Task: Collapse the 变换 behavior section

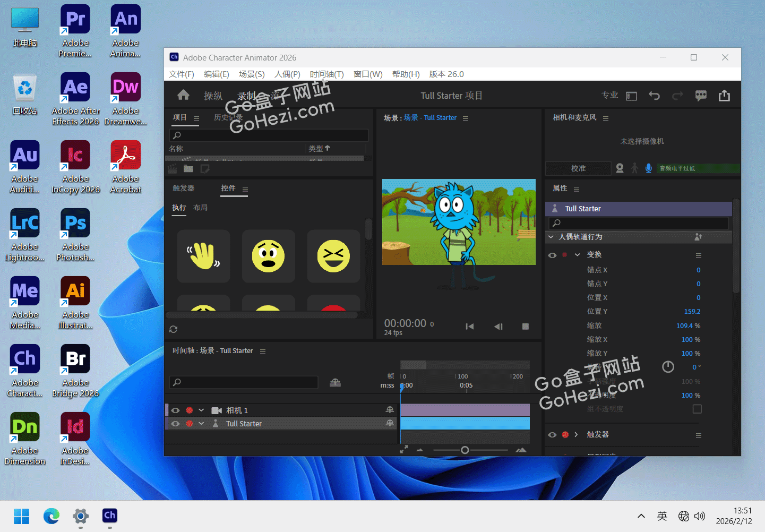Action: pos(577,255)
